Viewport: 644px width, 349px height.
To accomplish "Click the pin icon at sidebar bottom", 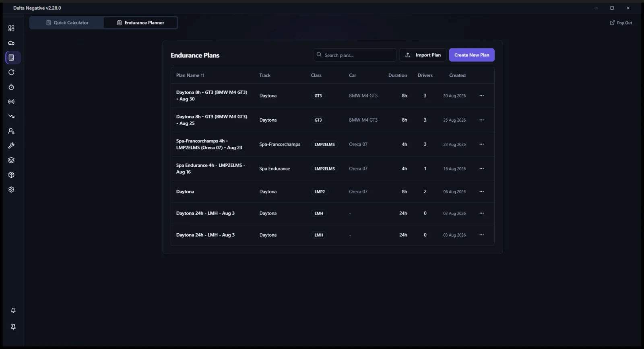I will coord(13,327).
